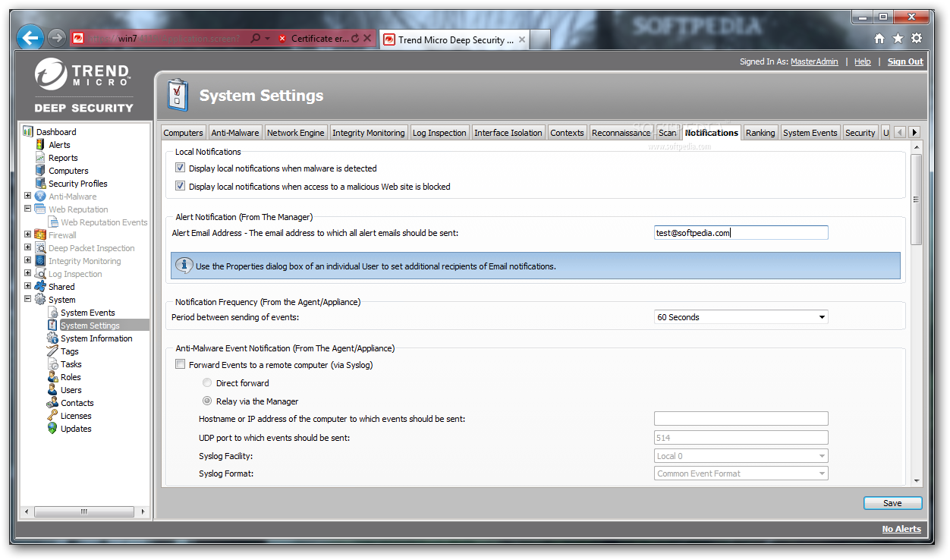Viewport: 950px width, 560px height.
Task: Expand the Anti-Malware tree node
Action: click(x=28, y=196)
